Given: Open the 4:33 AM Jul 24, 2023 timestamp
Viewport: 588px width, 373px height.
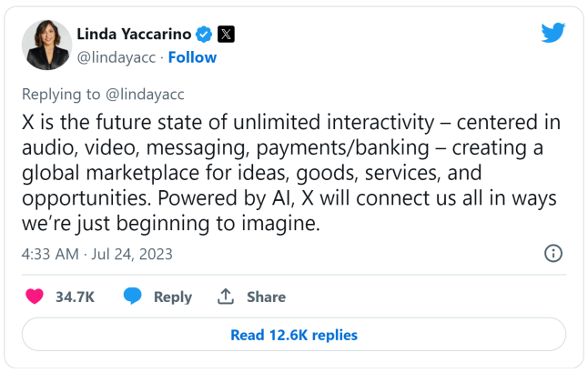Looking at the screenshot, I should (96, 254).
